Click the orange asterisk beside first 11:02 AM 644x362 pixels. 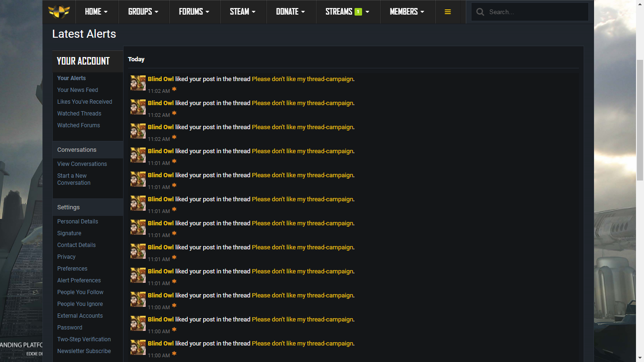(174, 89)
